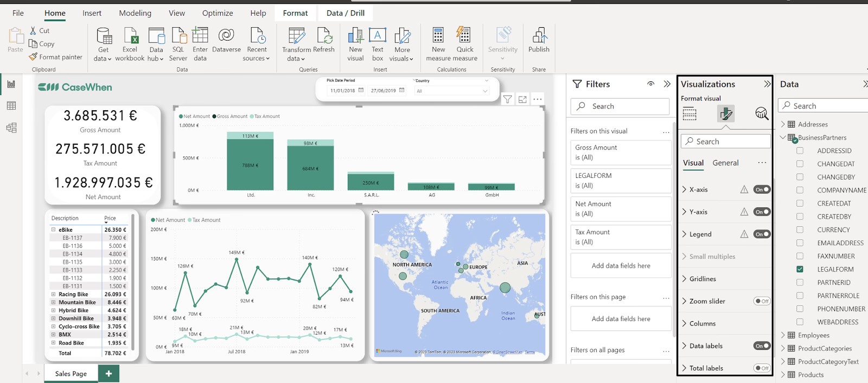Switch to Model view in left sidebar

click(11, 128)
